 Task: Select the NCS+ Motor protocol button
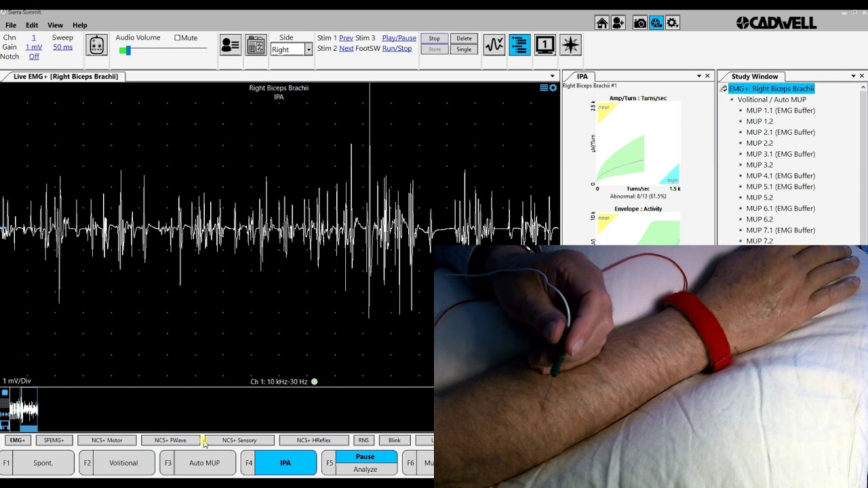107,441
